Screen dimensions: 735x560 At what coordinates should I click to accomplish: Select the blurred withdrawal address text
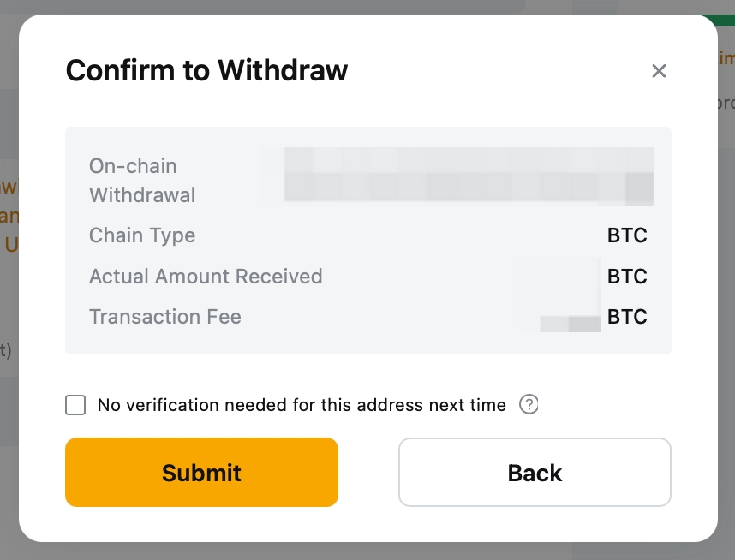[x=468, y=176]
